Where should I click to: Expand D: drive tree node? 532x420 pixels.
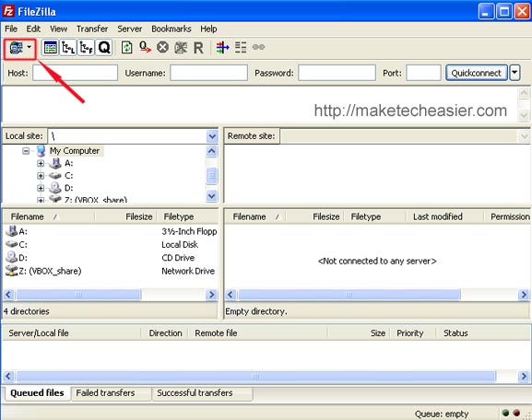pyautogui.click(x=41, y=188)
